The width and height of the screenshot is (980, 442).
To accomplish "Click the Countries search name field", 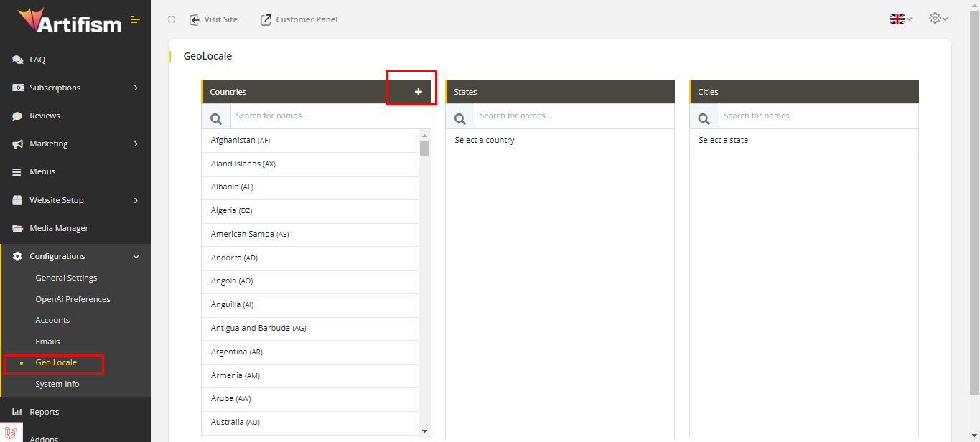I will pos(330,116).
